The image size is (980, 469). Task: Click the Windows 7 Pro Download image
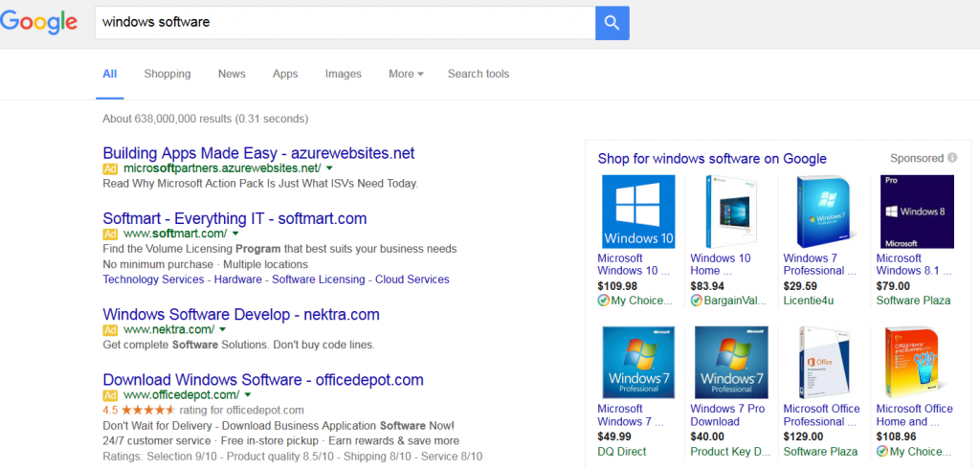coord(731,362)
